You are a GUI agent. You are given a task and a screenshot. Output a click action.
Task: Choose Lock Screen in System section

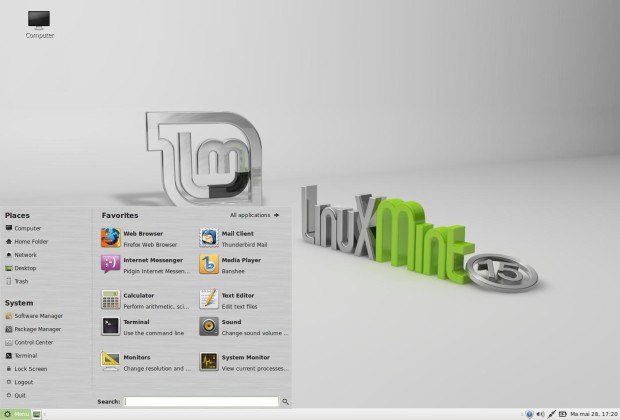pyautogui.click(x=26, y=369)
